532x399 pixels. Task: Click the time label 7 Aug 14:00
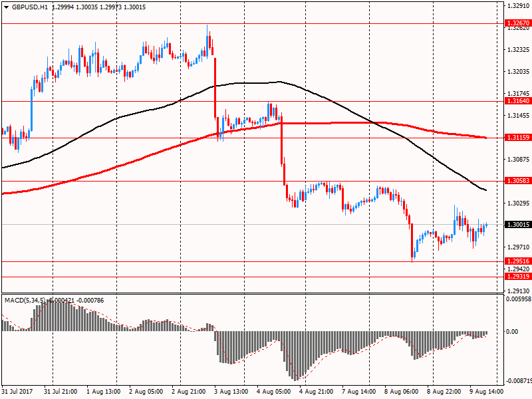point(358,392)
